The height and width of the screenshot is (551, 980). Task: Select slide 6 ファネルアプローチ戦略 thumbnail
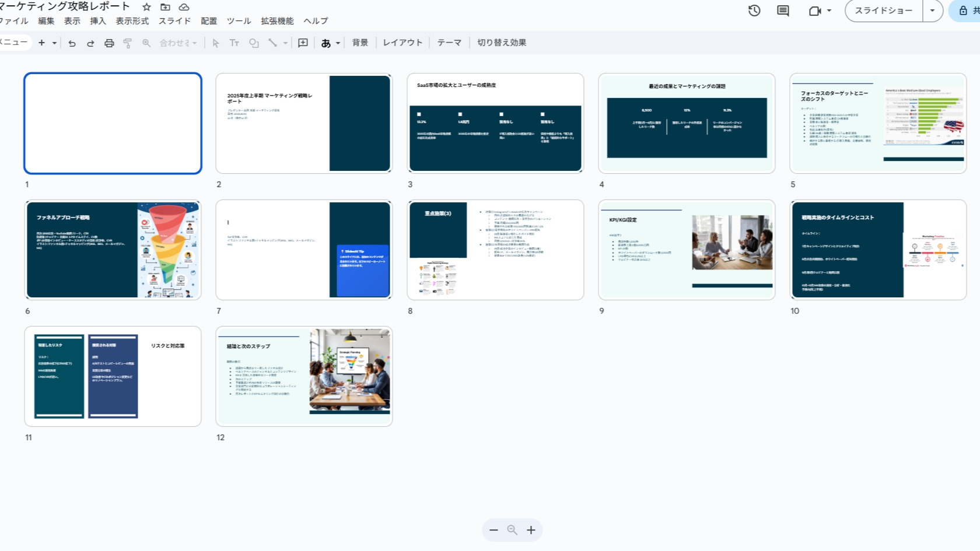[x=113, y=250]
